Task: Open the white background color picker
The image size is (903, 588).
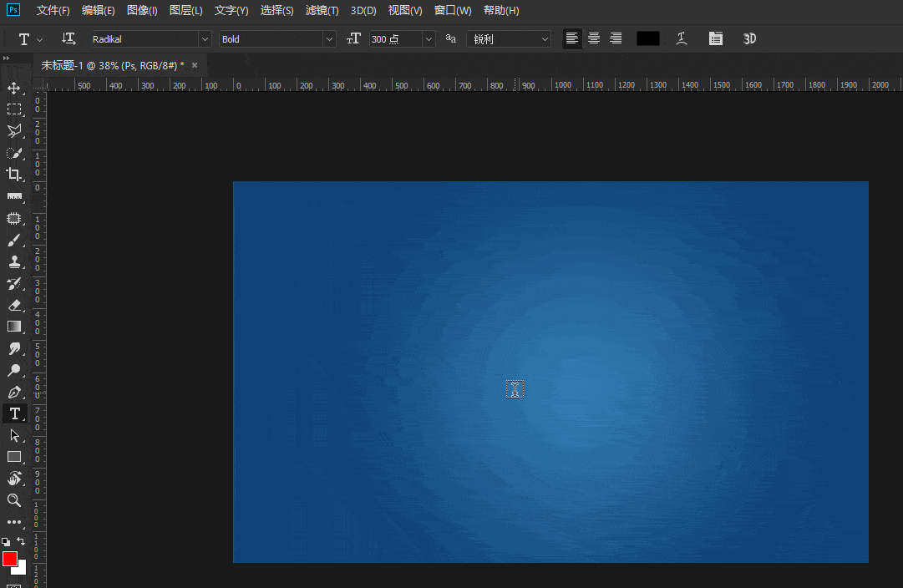Action: 21,569
